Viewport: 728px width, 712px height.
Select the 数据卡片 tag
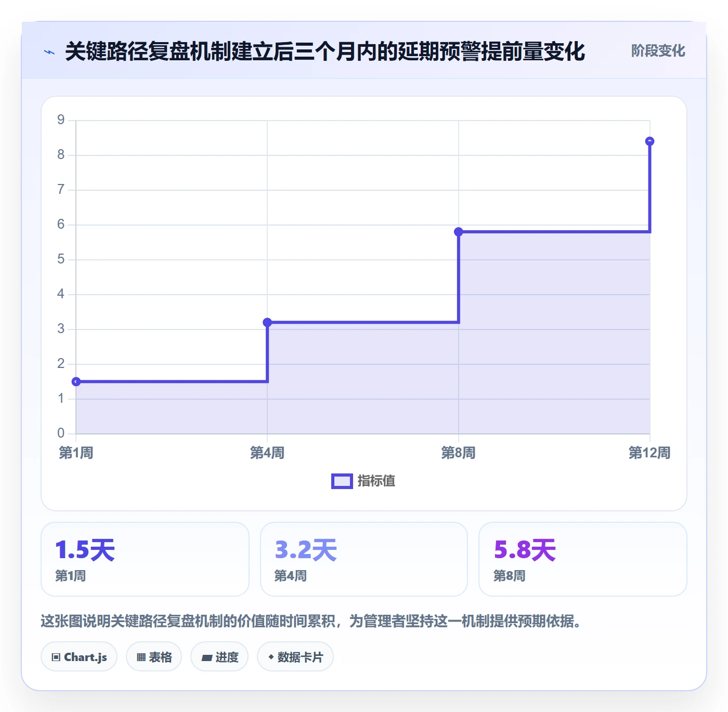[x=295, y=657]
